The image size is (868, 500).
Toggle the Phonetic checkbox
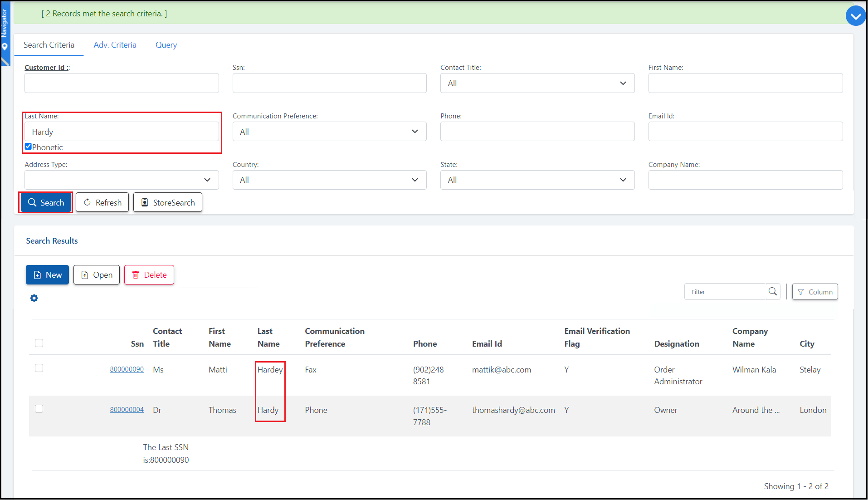[x=28, y=147]
